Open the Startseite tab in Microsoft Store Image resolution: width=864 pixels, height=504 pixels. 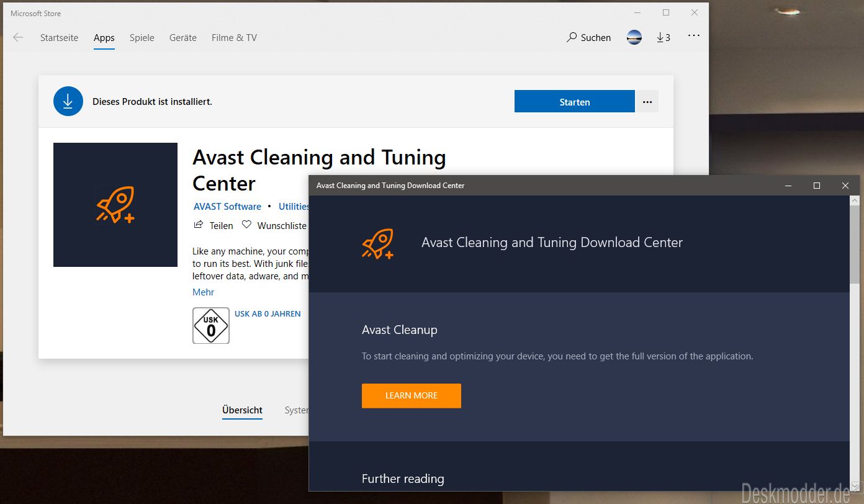59,38
